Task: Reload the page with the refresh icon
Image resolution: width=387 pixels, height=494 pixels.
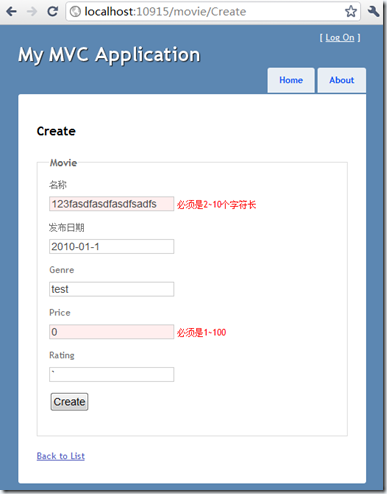Action: 53,11
